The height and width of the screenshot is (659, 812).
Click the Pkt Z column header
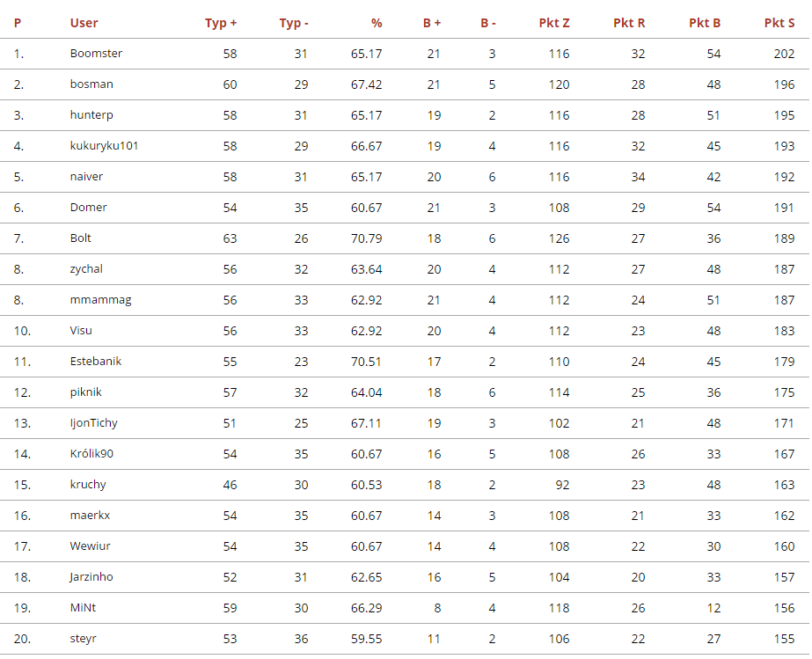[x=554, y=23]
